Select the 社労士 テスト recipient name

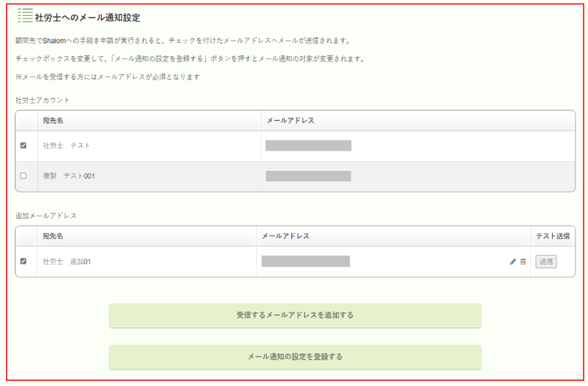click(67, 145)
